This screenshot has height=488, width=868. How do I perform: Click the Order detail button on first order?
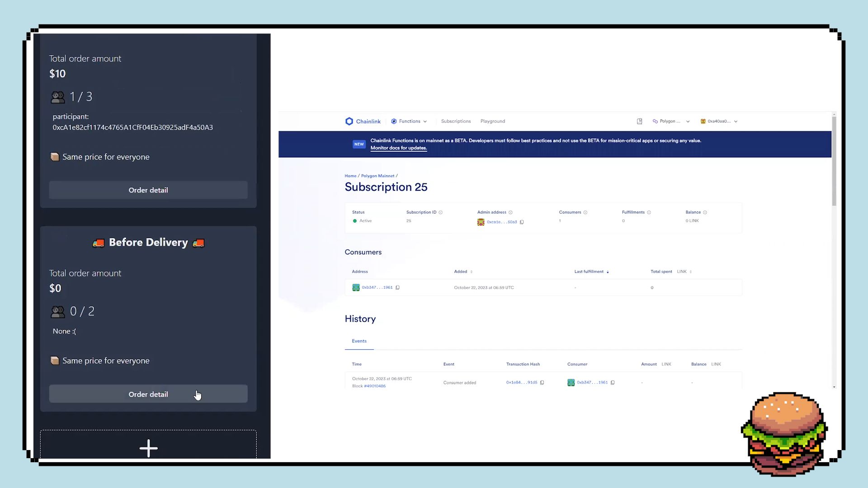tap(148, 189)
